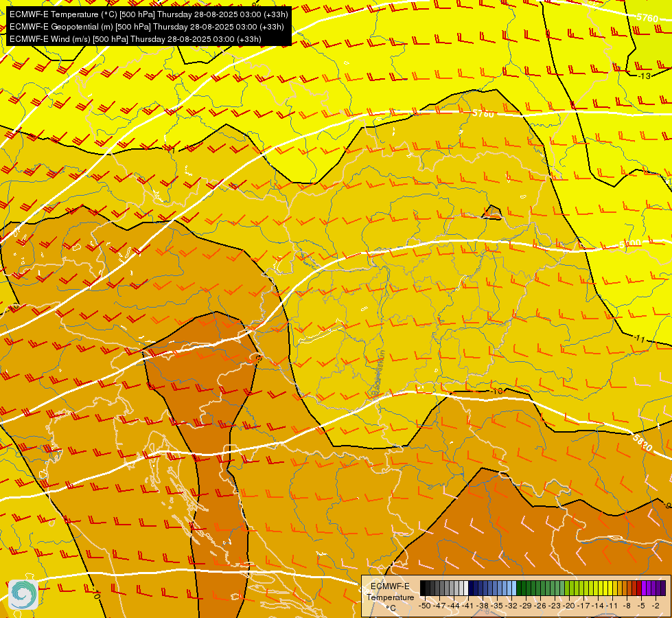The width and height of the screenshot is (672, 618).
Task: Select the ECMWF-E Temperature 500 hPa header line
Action: click(148, 14)
